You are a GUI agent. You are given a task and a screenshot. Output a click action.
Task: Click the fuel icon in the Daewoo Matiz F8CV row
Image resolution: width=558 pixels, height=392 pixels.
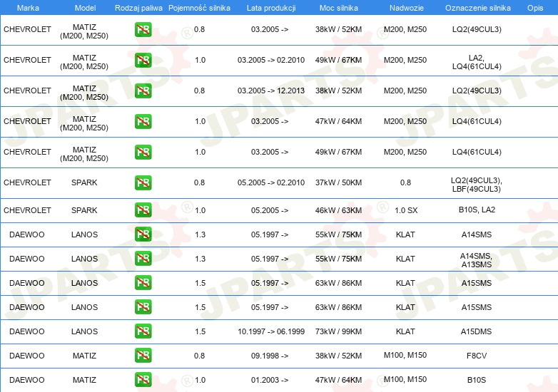click(143, 356)
